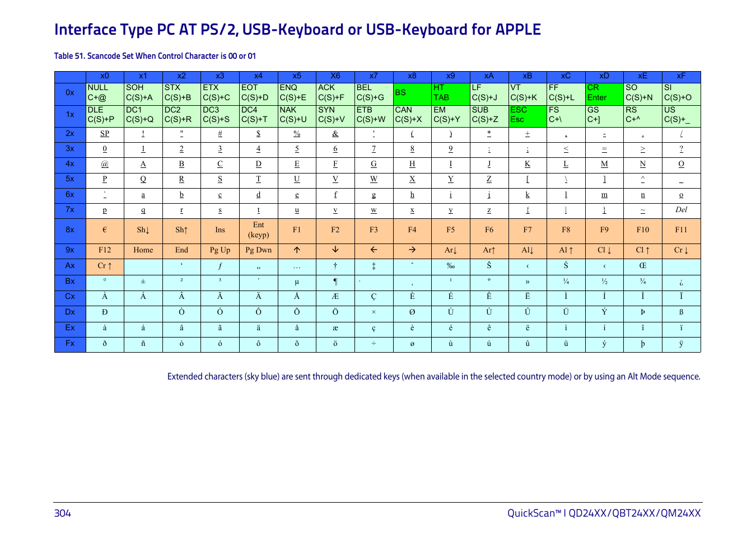Click the Pg Up cell

tap(220, 251)
